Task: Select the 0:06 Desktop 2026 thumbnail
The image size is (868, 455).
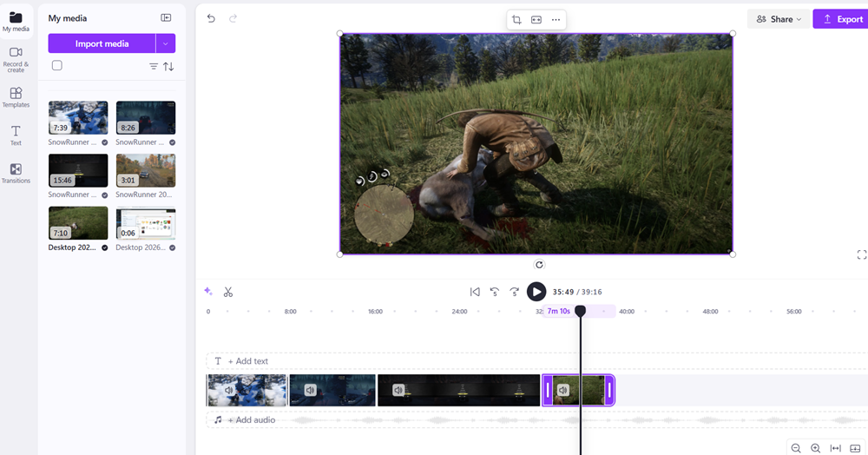Action: [146, 223]
